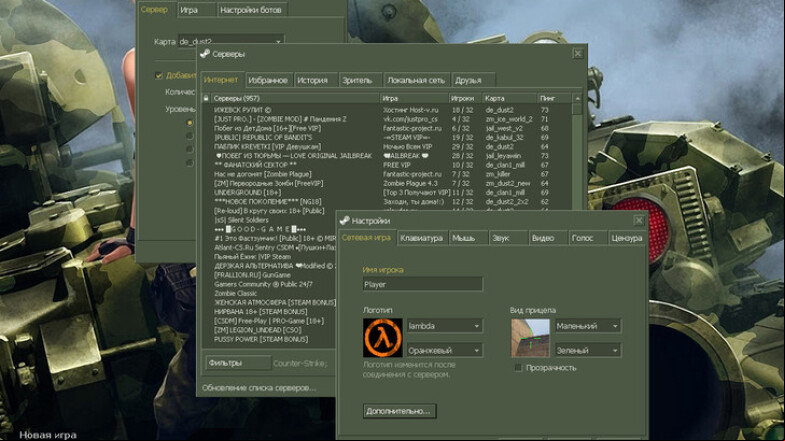Open the Зритель tab in Серверы
785x441 pixels.
tap(359, 80)
